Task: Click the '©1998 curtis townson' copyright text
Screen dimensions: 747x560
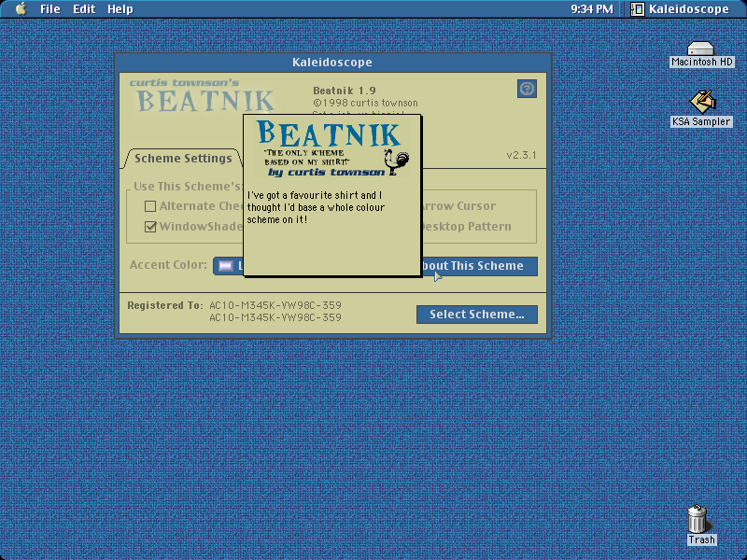Action: click(365, 103)
